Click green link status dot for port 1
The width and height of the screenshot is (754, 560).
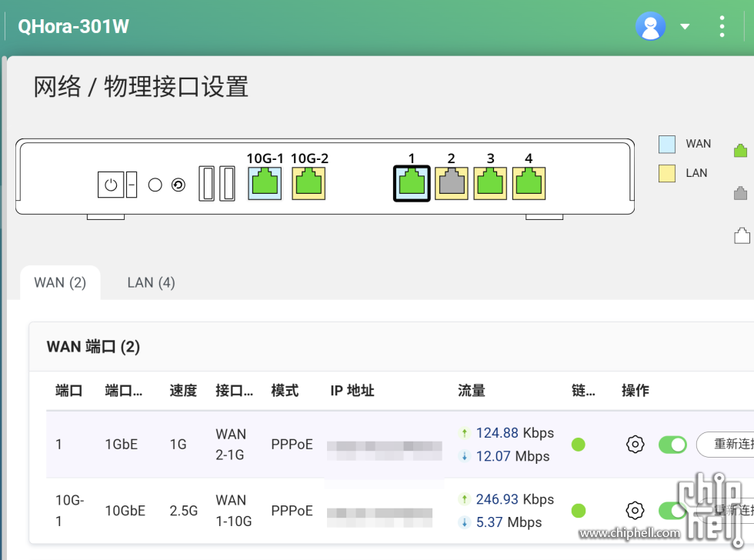pyautogui.click(x=579, y=445)
